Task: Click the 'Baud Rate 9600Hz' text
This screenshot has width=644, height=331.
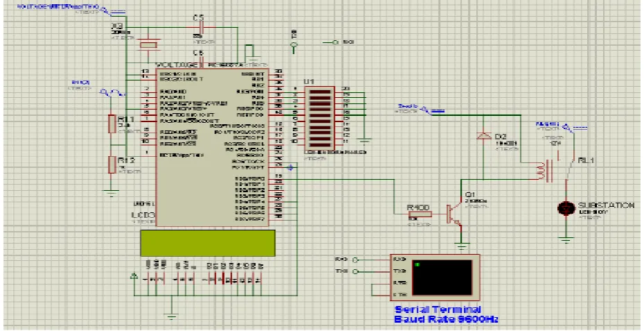Action: tap(446, 319)
